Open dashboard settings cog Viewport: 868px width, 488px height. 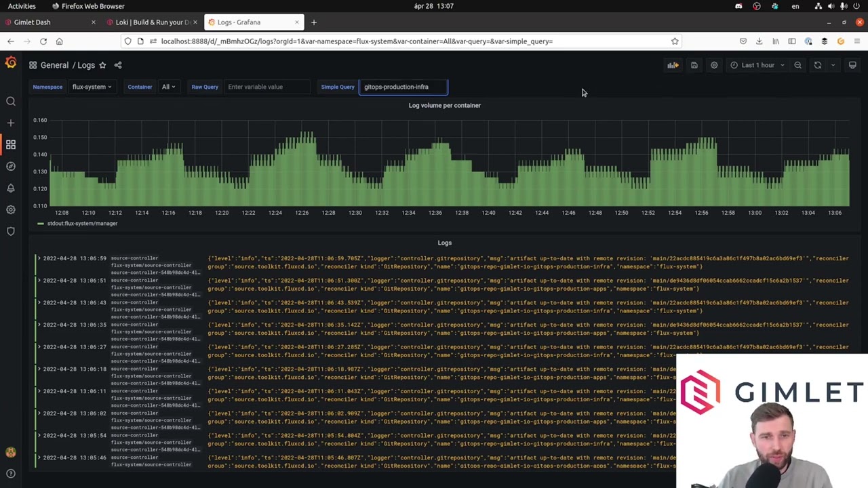click(x=714, y=65)
